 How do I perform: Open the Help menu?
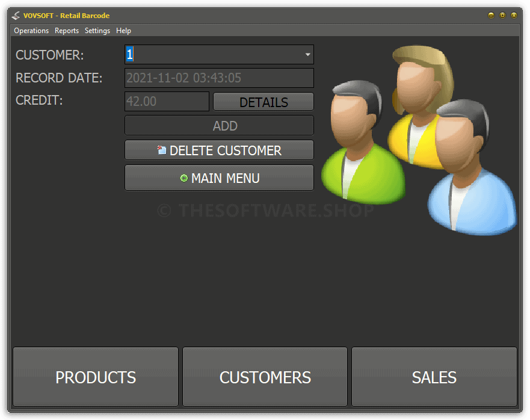[123, 31]
